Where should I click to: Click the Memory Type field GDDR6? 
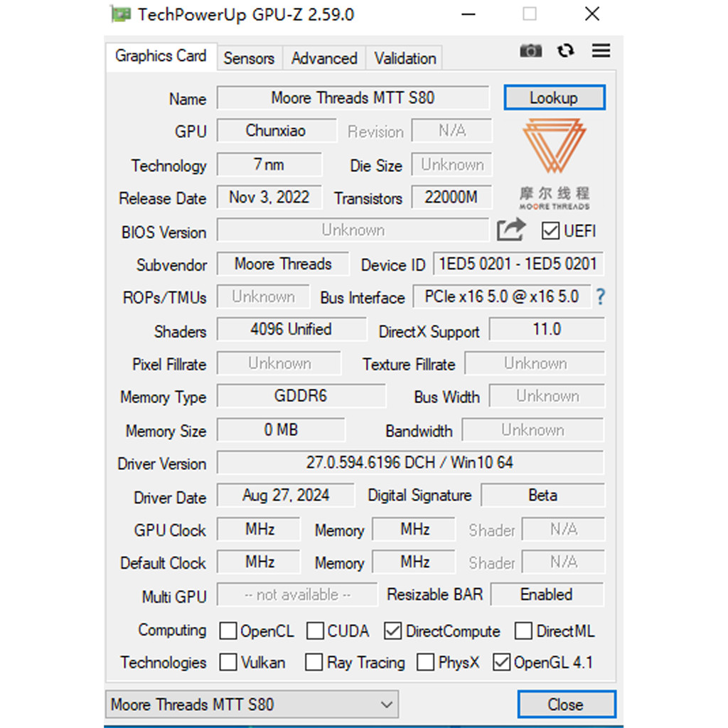[301, 395]
